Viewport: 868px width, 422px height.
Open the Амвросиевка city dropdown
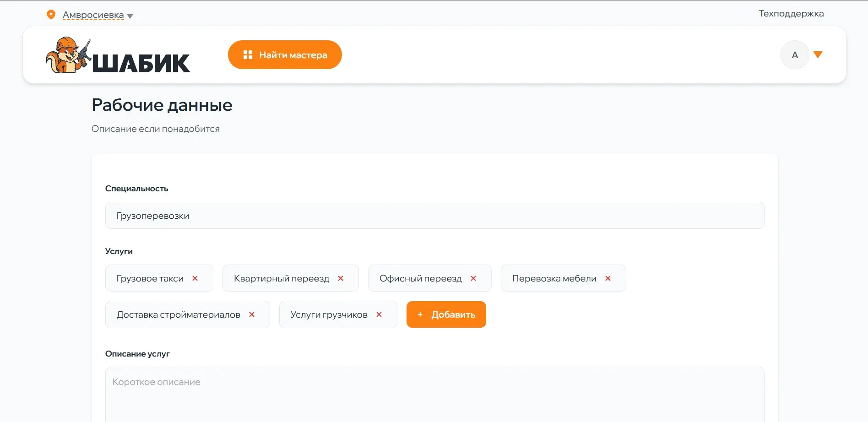(x=97, y=15)
